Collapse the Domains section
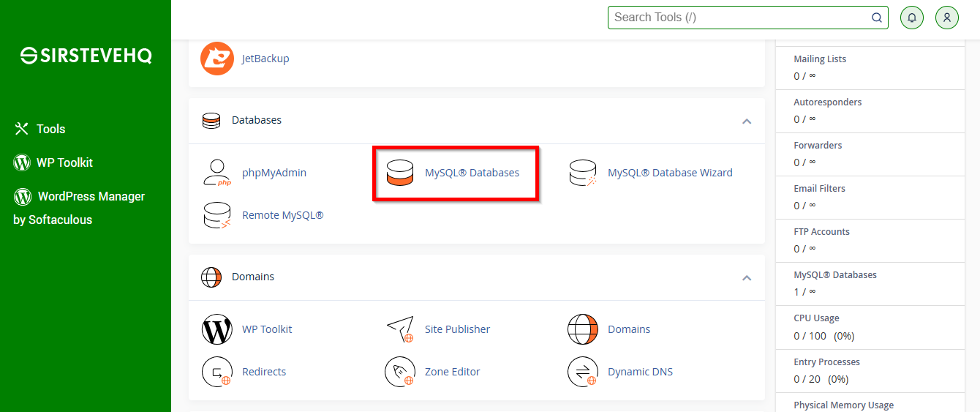The image size is (980, 412). point(747,277)
